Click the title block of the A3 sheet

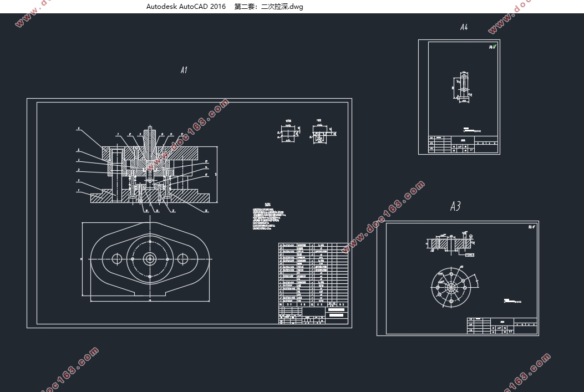click(502, 325)
